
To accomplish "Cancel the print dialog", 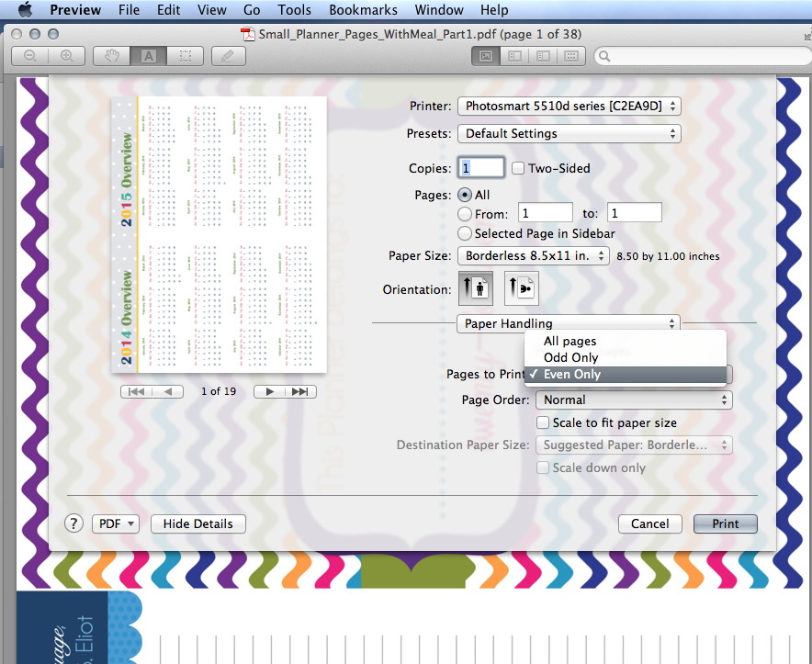I will pyautogui.click(x=649, y=523).
